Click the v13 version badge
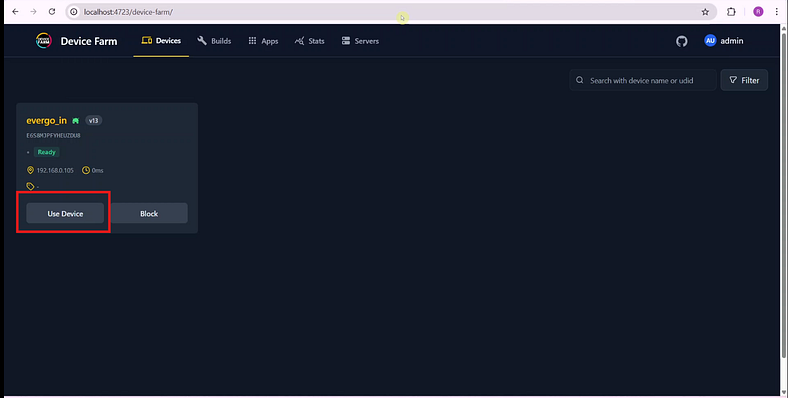This screenshot has height=398, width=788. [93, 121]
